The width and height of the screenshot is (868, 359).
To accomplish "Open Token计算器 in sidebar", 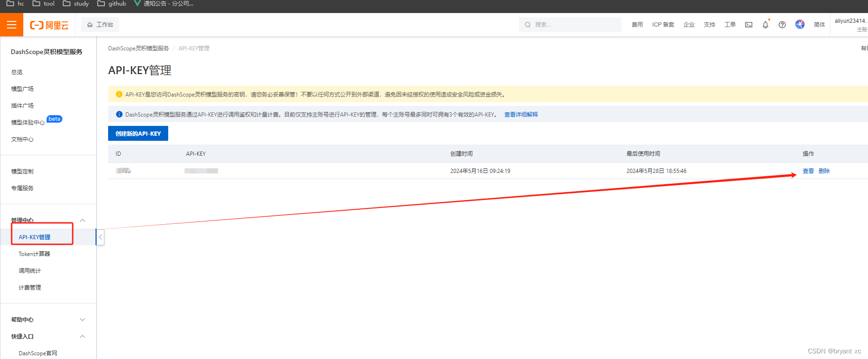I will 34,254.
